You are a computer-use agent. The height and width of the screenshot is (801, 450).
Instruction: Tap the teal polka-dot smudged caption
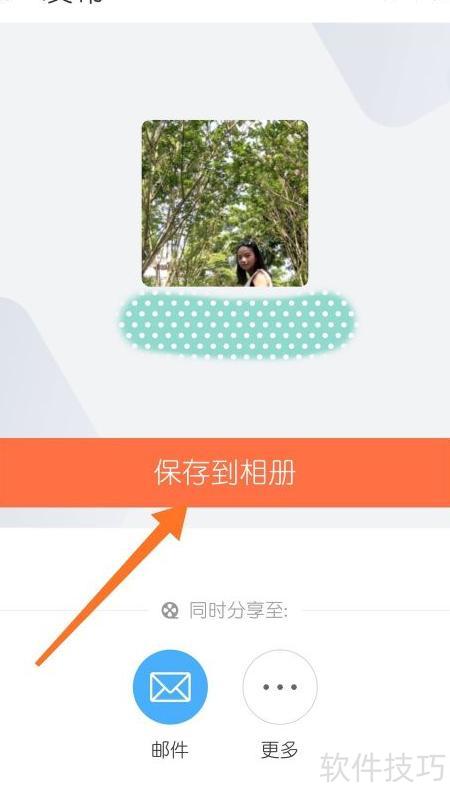click(238, 324)
